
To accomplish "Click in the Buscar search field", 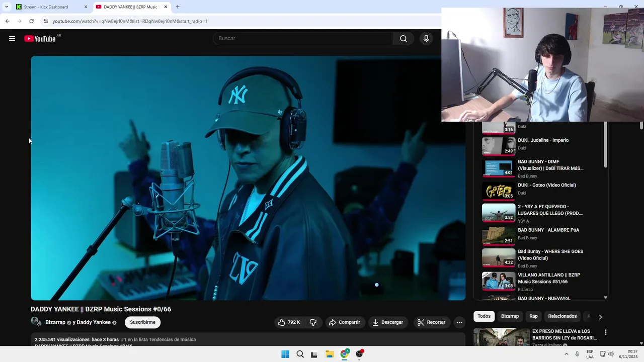I will point(303,39).
